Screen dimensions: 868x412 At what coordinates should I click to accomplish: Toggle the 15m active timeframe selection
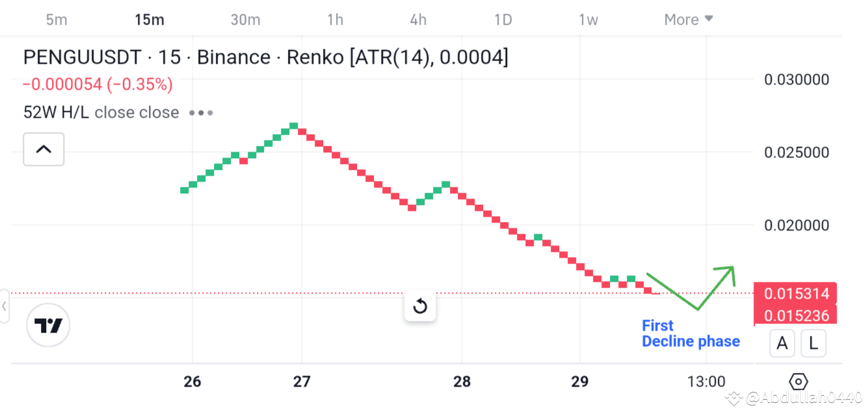(149, 20)
